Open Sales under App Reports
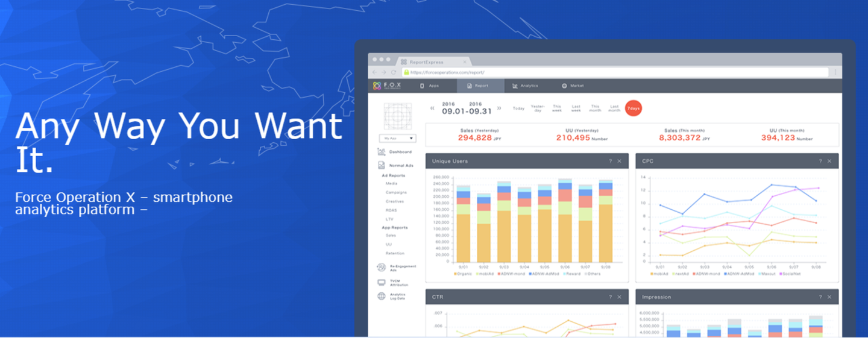 tap(391, 236)
